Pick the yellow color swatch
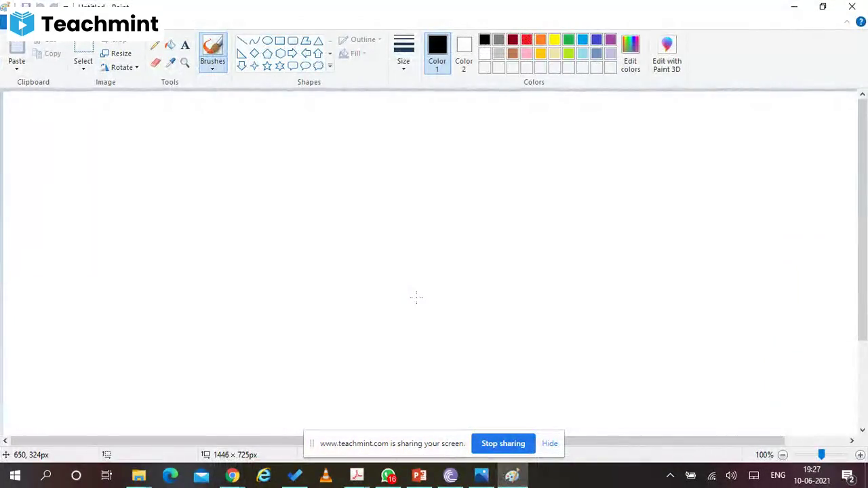The width and height of the screenshot is (868, 488). 555,40
